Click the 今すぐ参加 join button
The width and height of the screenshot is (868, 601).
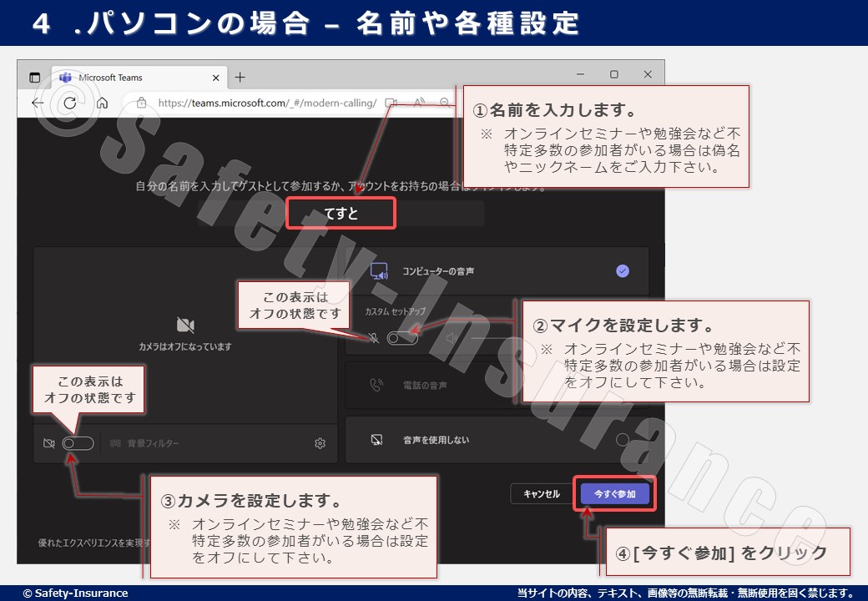tap(614, 494)
